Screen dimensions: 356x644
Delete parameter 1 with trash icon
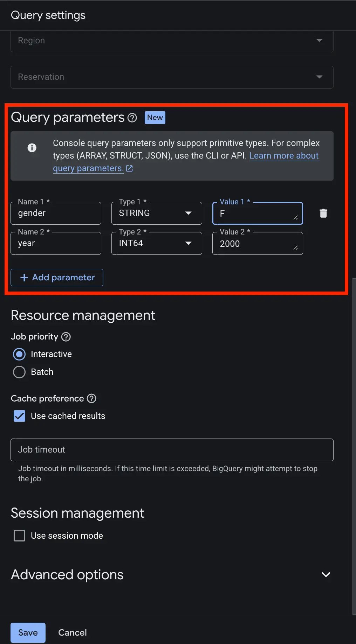[x=323, y=213]
